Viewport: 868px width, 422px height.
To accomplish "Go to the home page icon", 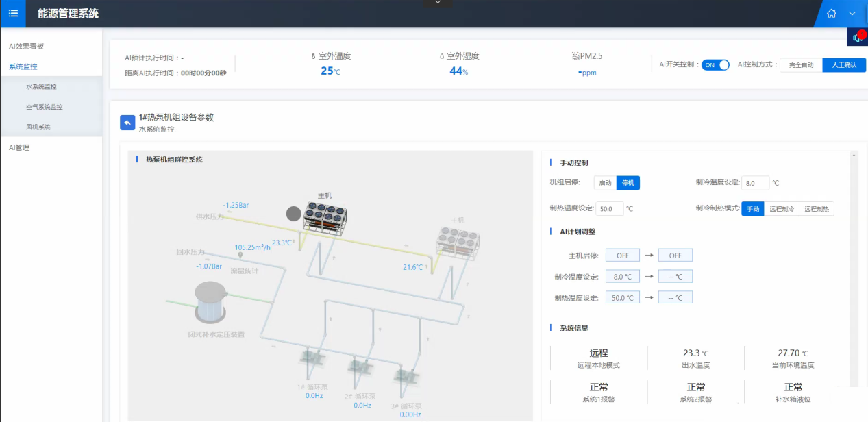I will click(x=832, y=13).
